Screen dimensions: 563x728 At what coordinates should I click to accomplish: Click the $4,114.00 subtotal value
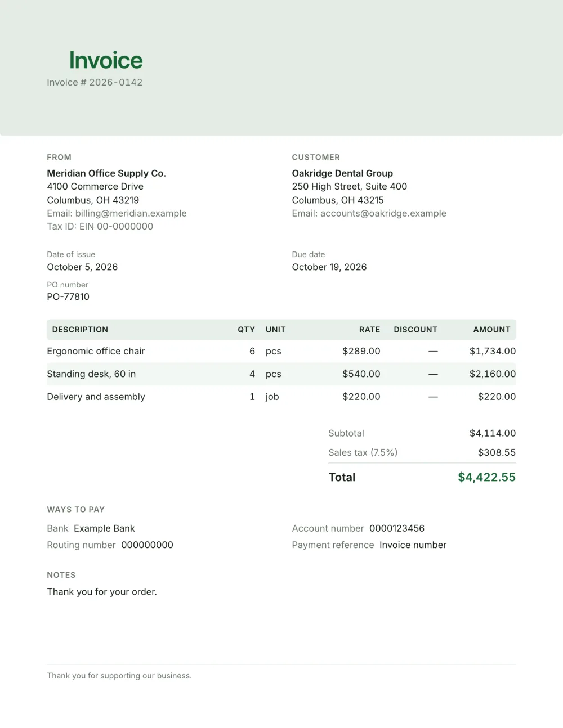coord(493,433)
